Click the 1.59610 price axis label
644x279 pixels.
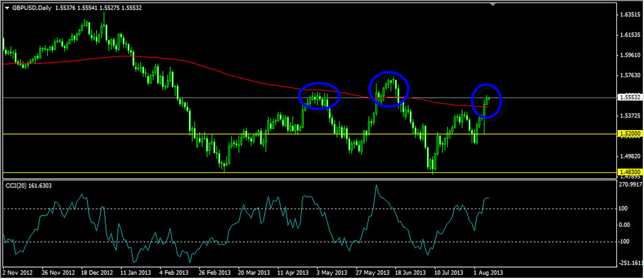tap(631, 55)
